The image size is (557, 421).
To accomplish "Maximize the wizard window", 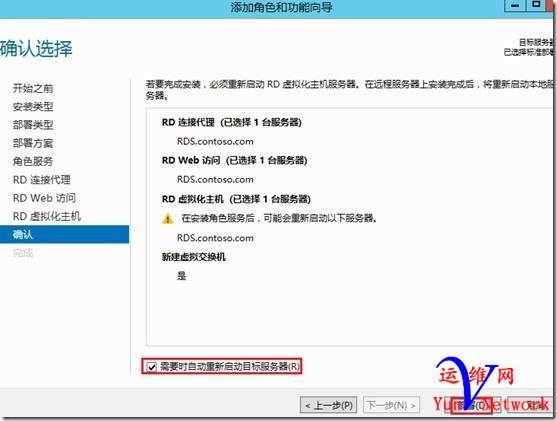I will tap(536, 5).
